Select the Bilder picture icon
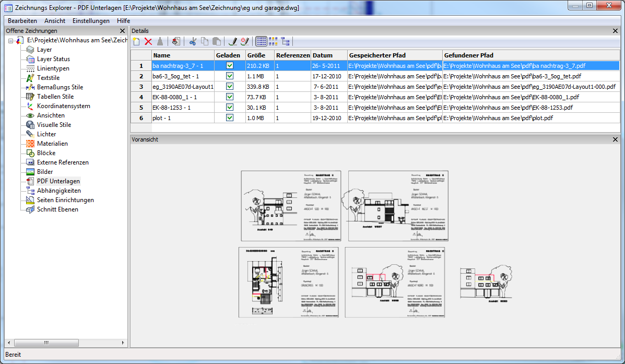Screen dimensions: 625x364 pos(30,172)
